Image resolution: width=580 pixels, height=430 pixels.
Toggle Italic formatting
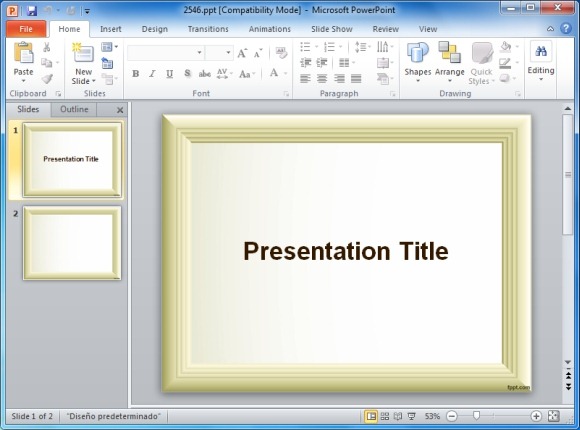(152, 74)
